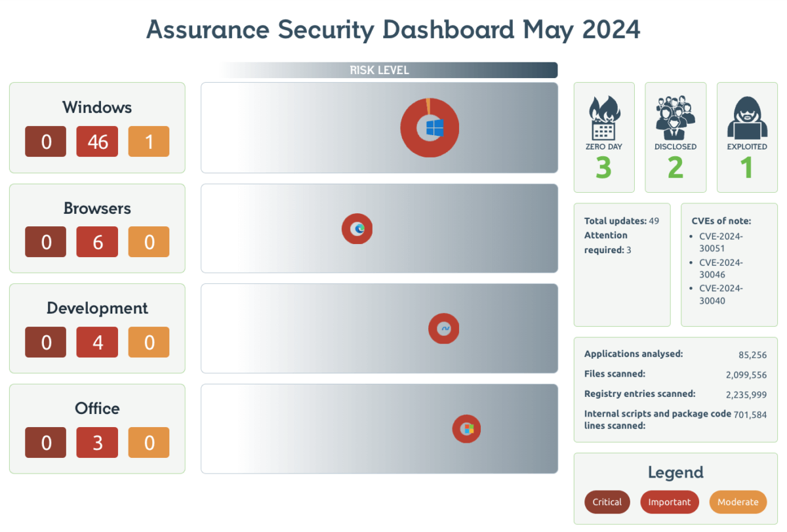Select the Disclosed crowd icon
Viewport: 787px width, 532px height.
coord(675,118)
